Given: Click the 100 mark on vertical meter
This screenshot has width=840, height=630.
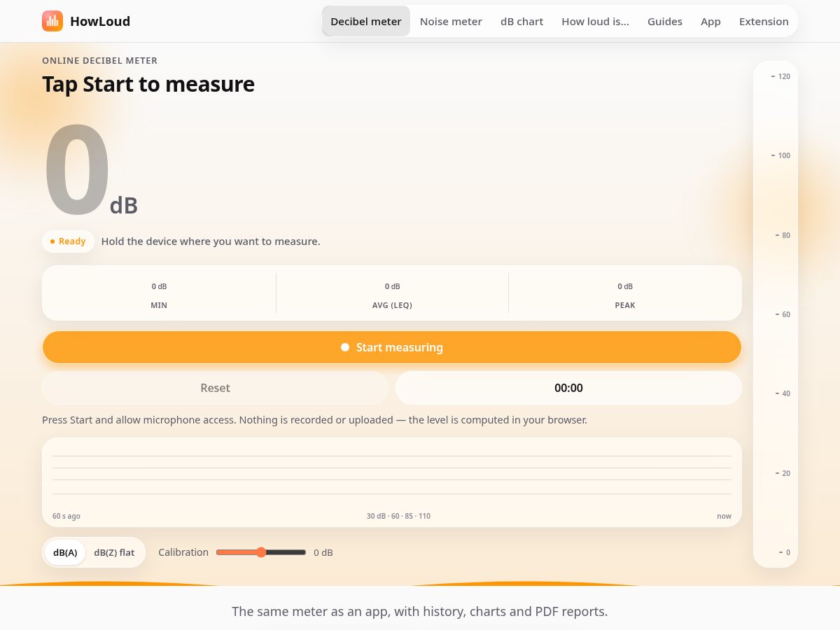Looking at the screenshot, I should click(x=780, y=155).
